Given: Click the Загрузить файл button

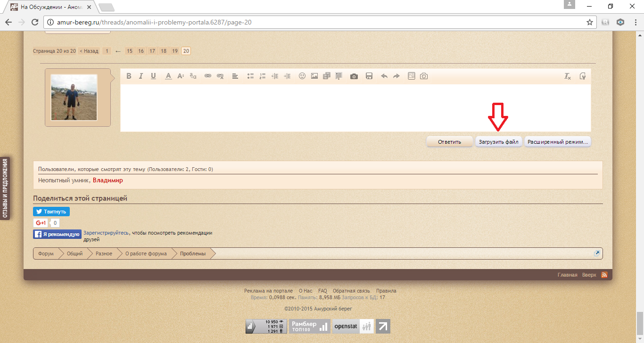Looking at the screenshot, I should coord(499,142).
